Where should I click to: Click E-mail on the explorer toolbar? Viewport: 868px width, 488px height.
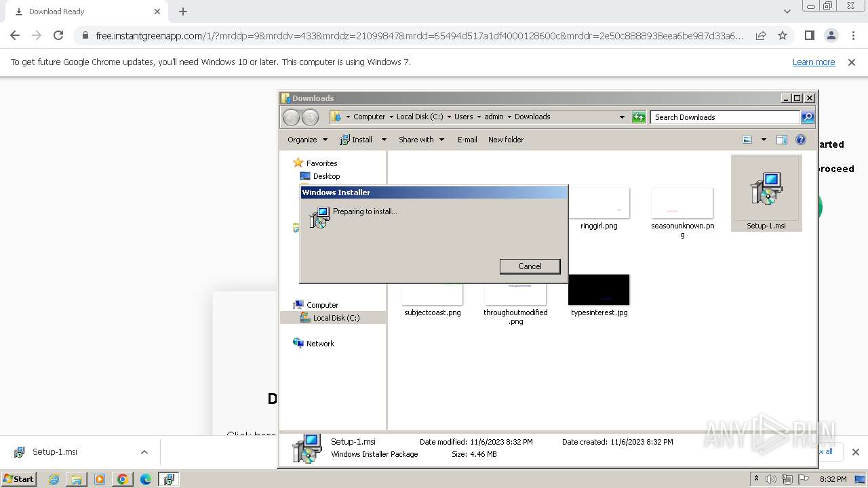(467, 140)
